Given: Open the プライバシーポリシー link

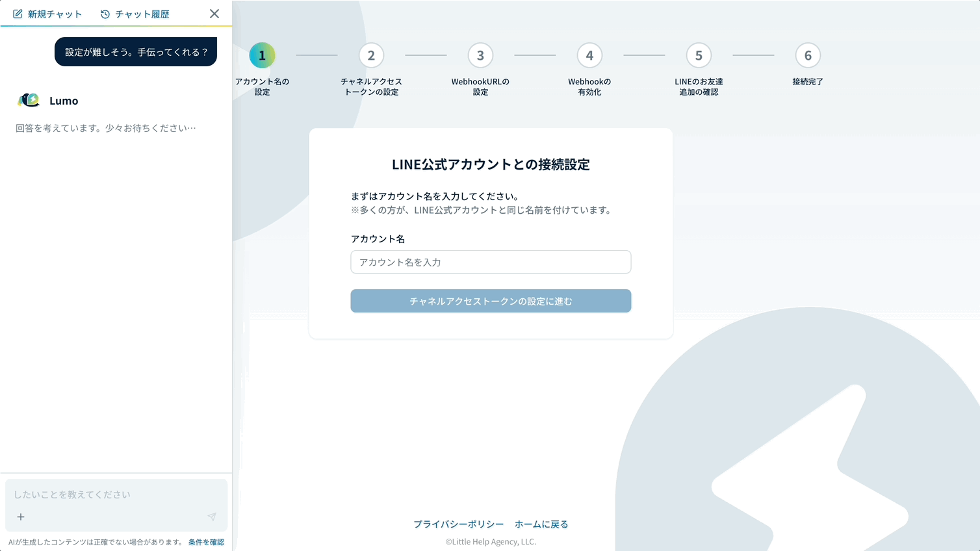Looking at the screenshot, I should [458, 524].
